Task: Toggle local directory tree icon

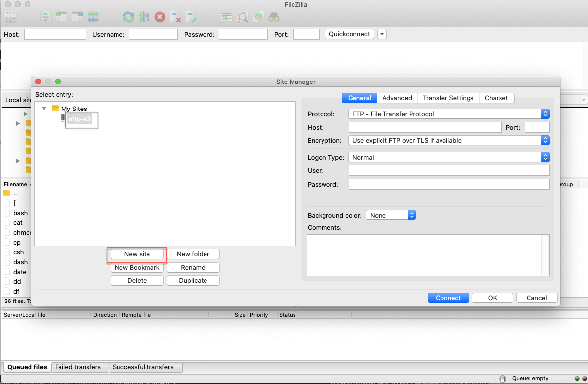Action: pyautogui.click(x=61, y=17)
